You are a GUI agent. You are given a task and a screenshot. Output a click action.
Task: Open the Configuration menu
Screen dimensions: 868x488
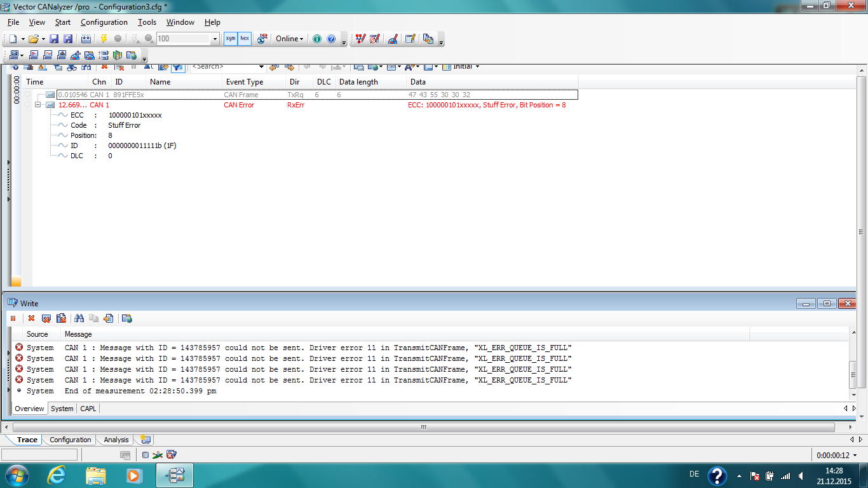[x=104, y=22]
